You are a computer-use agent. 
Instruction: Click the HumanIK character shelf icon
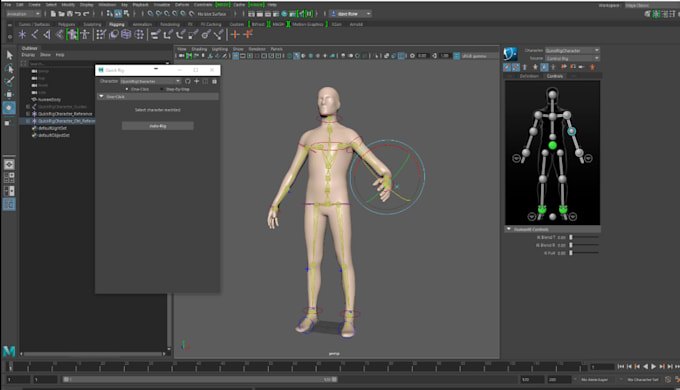click(85, 34)
